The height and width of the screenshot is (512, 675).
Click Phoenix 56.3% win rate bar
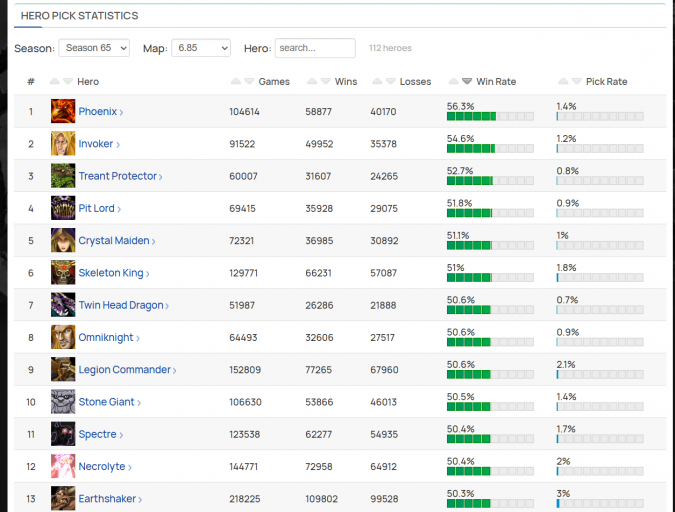pos(490,116)
